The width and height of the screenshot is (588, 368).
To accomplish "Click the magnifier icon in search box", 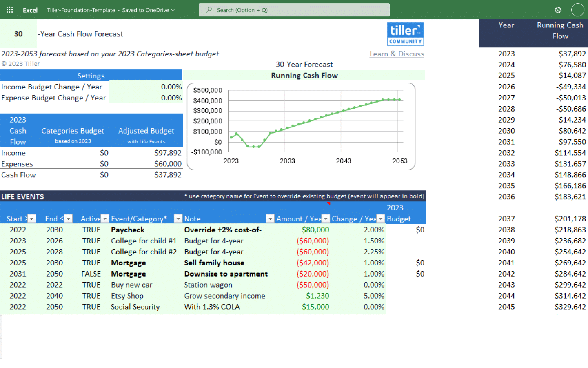I will pos(209,10).
